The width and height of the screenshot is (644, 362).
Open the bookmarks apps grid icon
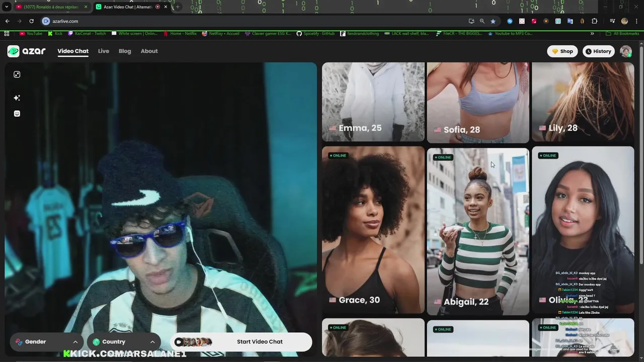pyautogui.click(x=7, y=34)
